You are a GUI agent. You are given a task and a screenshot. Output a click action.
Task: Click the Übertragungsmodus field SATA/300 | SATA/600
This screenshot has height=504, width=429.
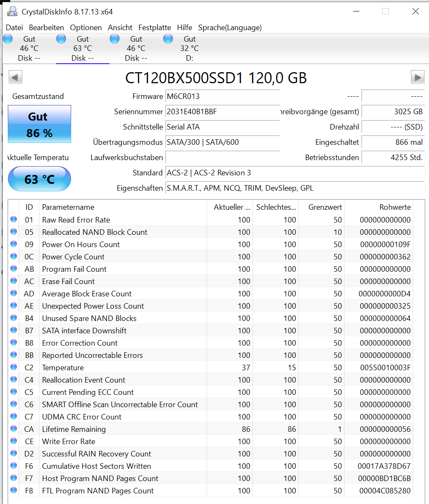(222, 142)
